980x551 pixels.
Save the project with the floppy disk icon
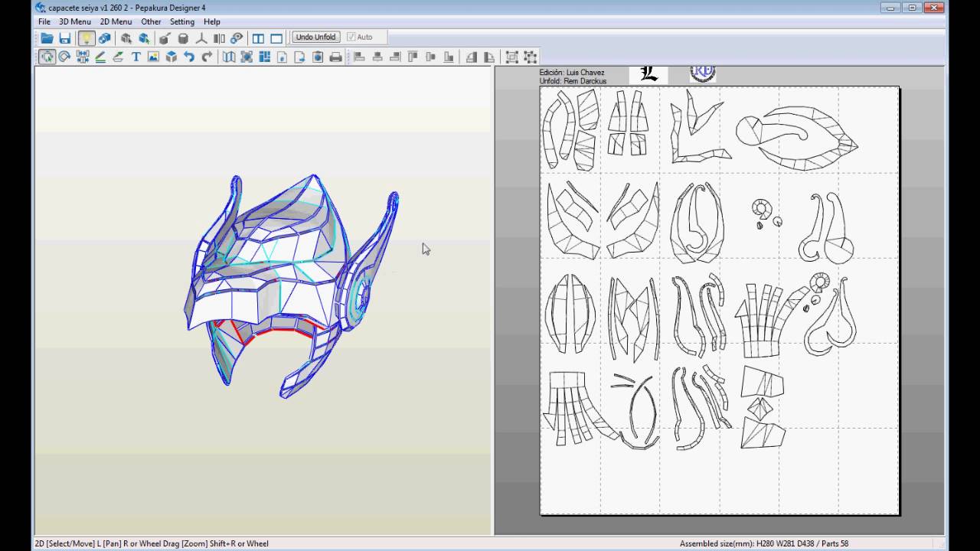tap(65, 37)
